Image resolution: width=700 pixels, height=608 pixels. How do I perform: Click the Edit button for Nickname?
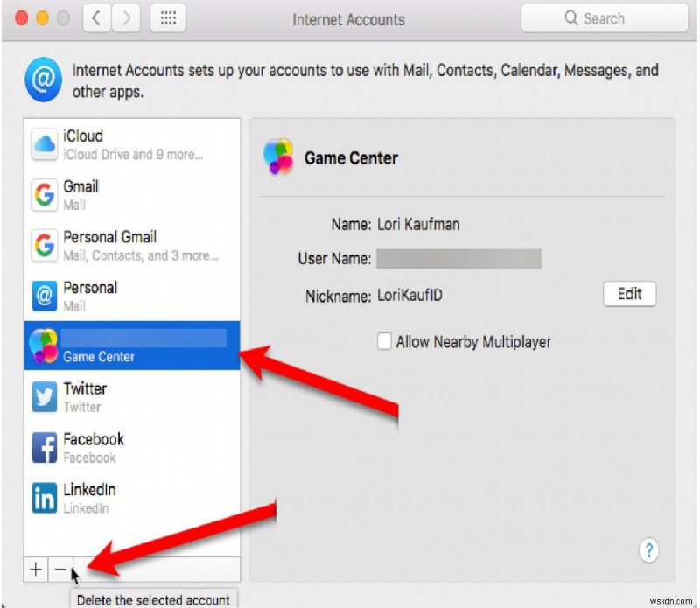pyautogui.click(x=629, y=294)
